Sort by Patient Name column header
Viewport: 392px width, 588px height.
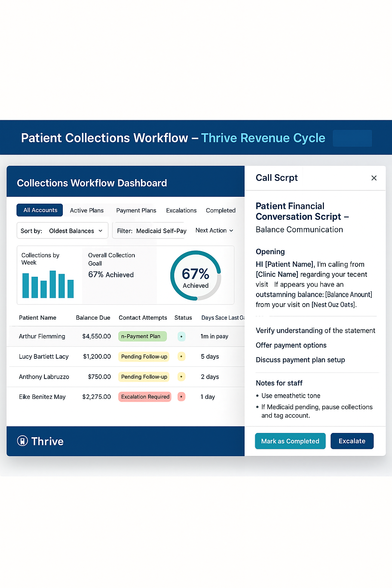point(38,318)
